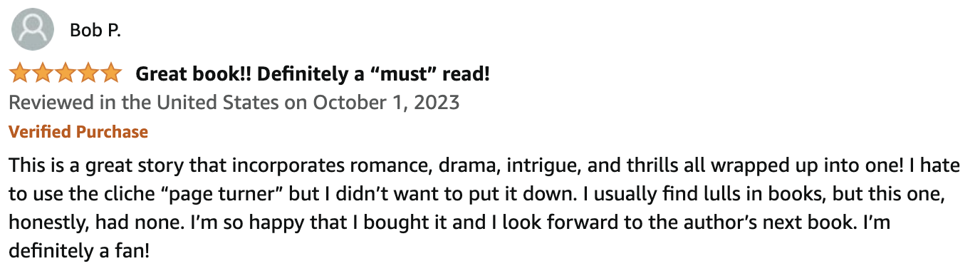Click the first orange rating star
The width and height of the screenshot is (980, 271).
click(x=20, y=73)
